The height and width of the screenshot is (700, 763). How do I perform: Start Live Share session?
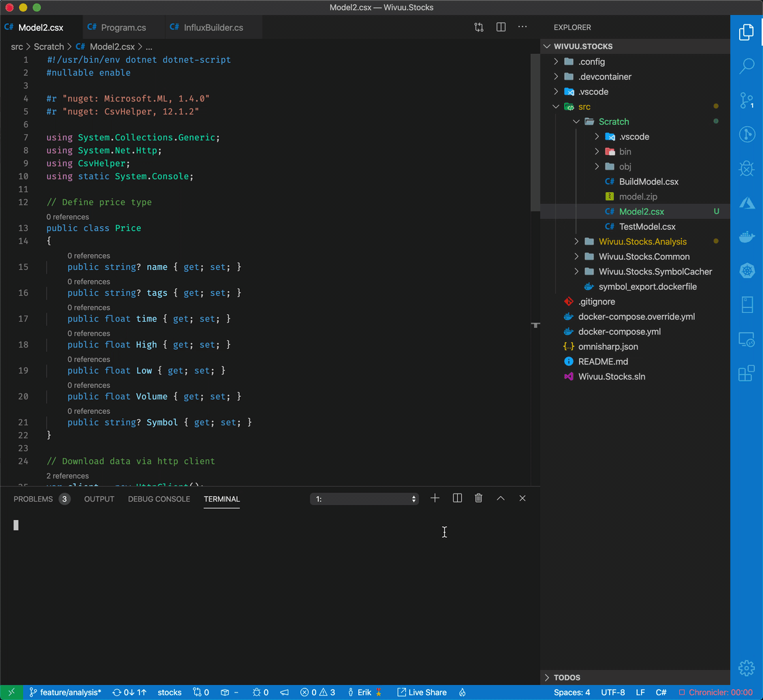tap(422, 693)
